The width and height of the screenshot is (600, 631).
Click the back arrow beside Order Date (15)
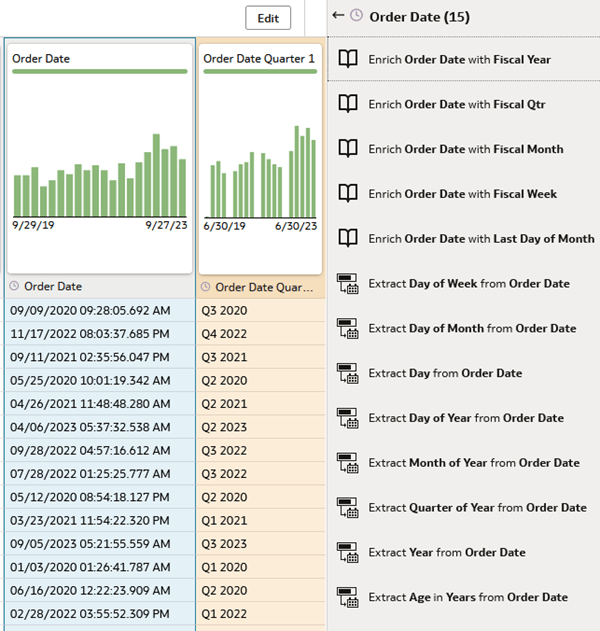pyautogui.click(x=338, y=16)
